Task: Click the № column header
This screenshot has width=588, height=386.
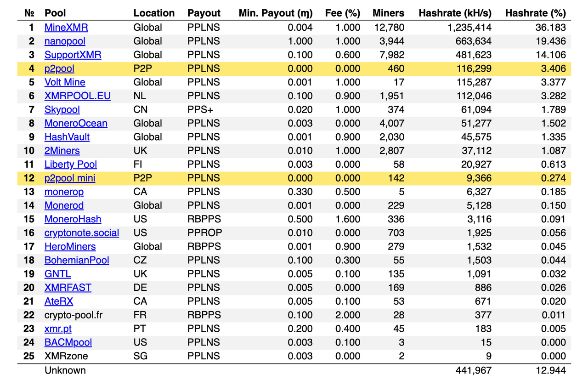Action: [29, 13]
